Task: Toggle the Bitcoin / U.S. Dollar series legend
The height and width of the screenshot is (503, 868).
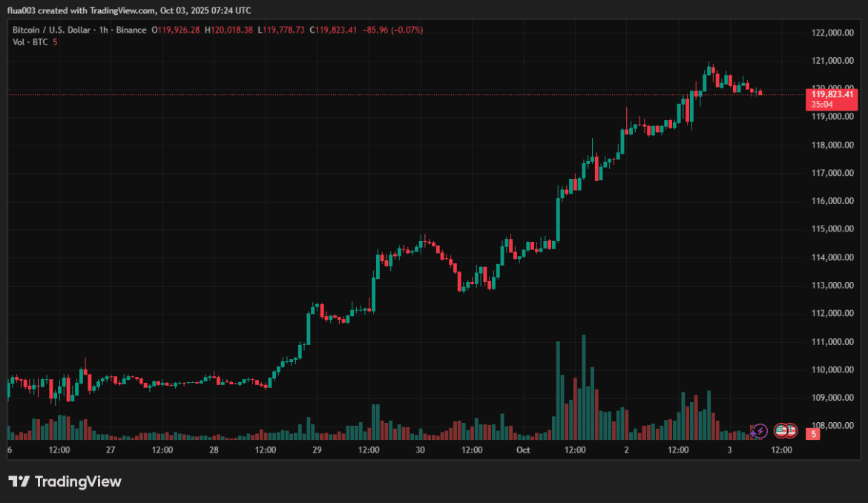Action: coord(52,30)
